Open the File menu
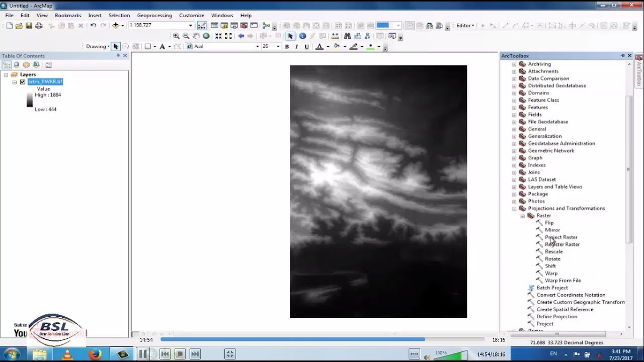The image size is (644, 362). (x=10, y=16)
